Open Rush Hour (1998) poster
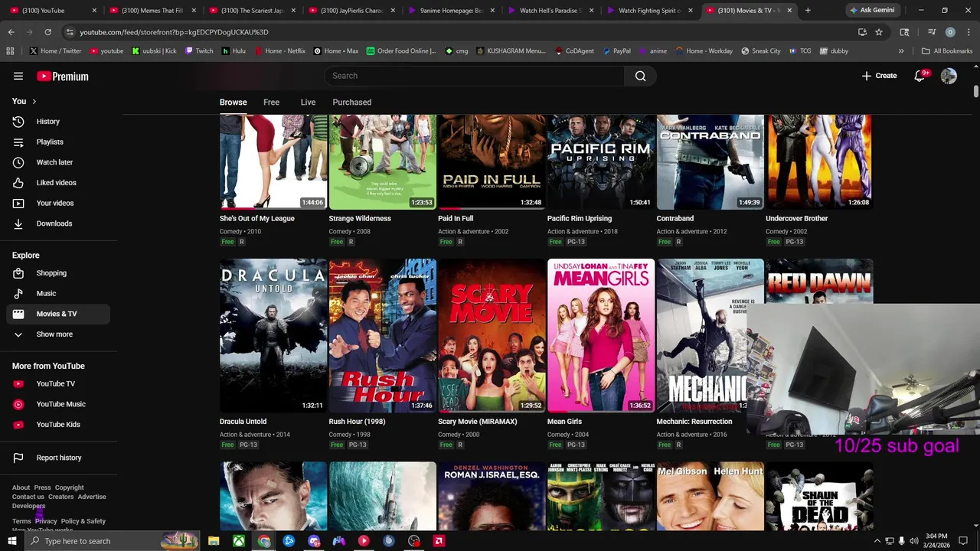980x551 pixels. (x=382, y=335)
